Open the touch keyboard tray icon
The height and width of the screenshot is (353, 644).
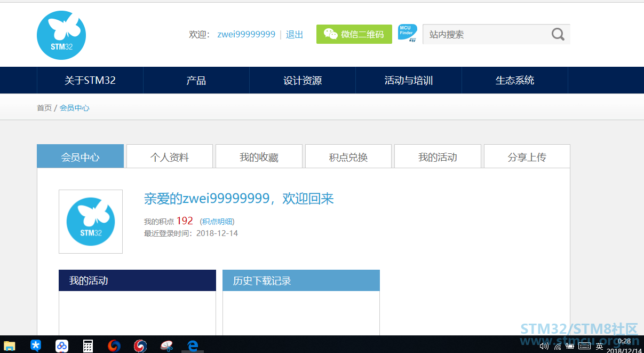584,346
